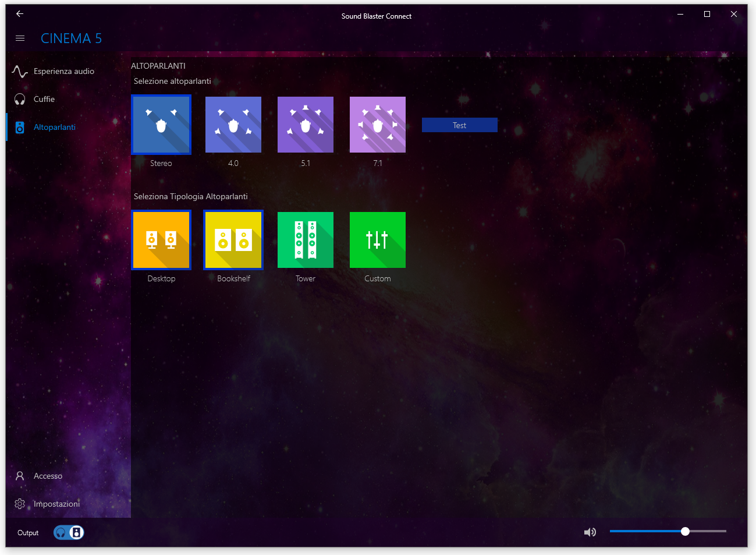Click the Esperienza audio waveform icon

pos(20,72)
